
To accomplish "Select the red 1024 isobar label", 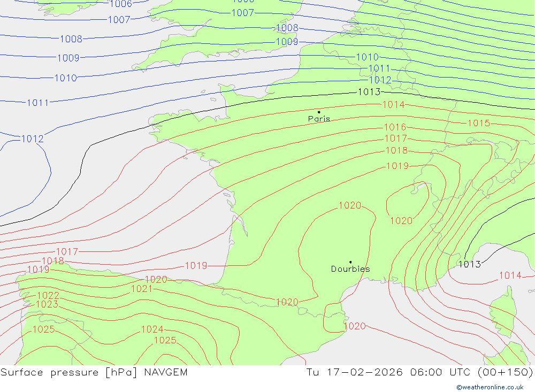I will coord(152,329).
